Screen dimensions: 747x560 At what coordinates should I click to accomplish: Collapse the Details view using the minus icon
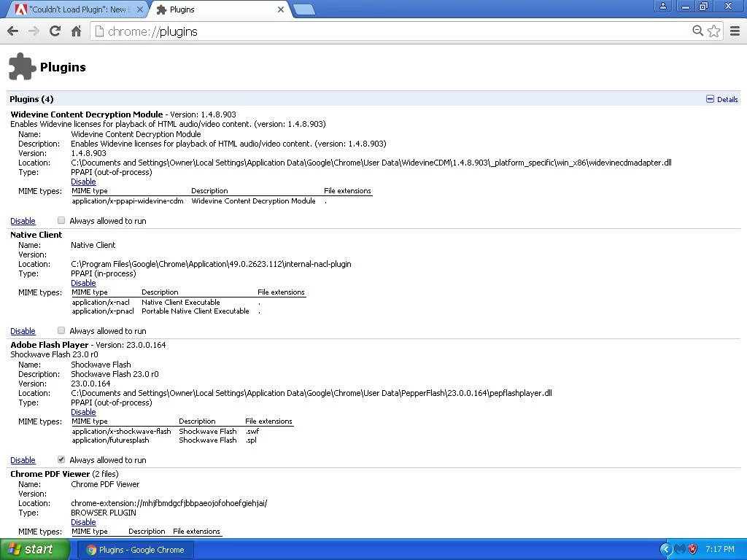tap(710, 99)
